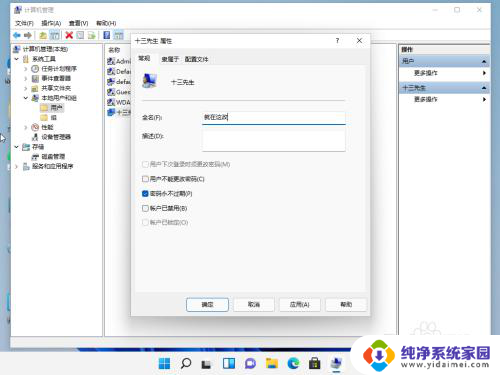500x375 pixels.
Task: Click the Forward arrow in the toolbar
Action: tap(28, 35)
